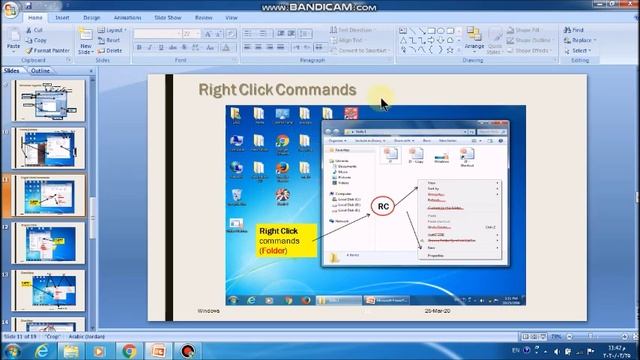Switch to the View tab
The image size is (640, 360).
(231, 18)
